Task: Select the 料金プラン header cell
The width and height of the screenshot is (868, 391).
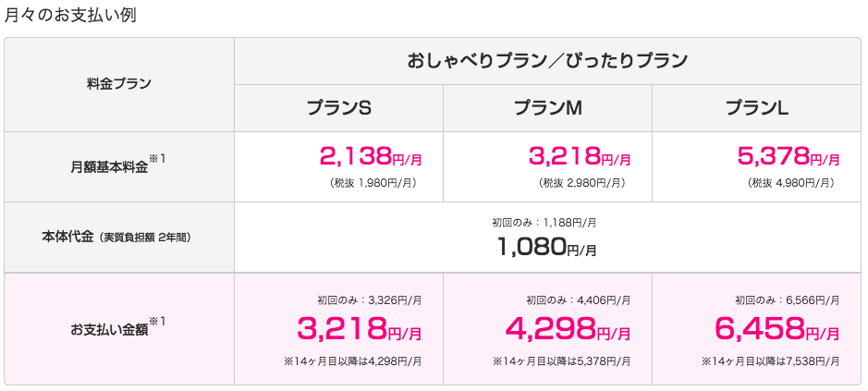Action: (x=118, y=84)
